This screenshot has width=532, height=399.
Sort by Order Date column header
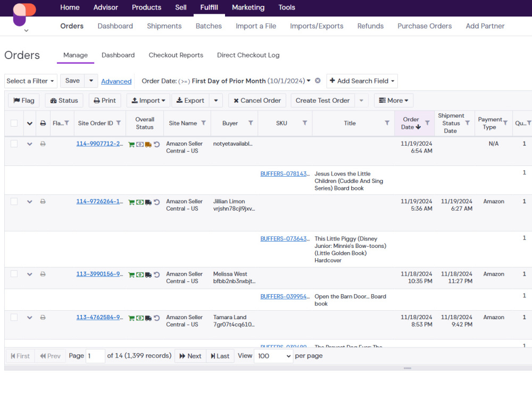[411, 123]
